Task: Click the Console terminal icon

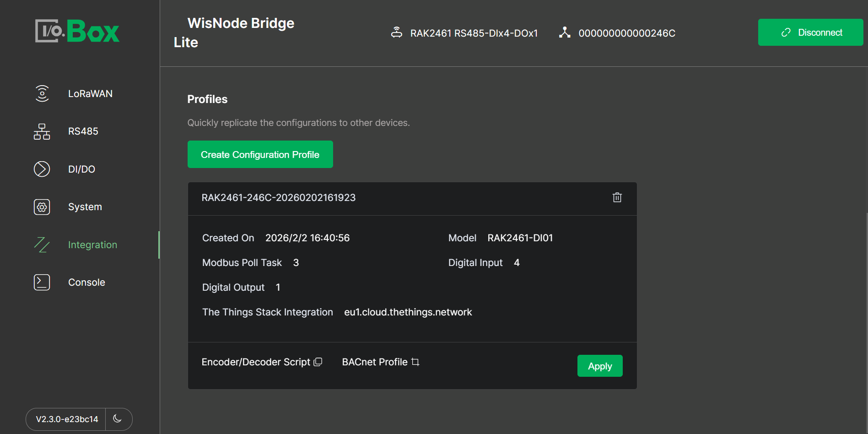Action: [x=42, y=282]
